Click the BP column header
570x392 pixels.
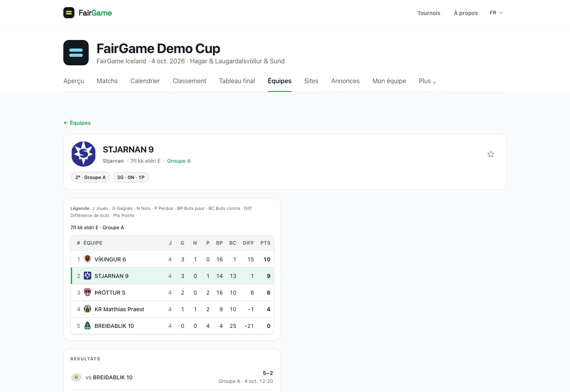(x=219, y=243)
